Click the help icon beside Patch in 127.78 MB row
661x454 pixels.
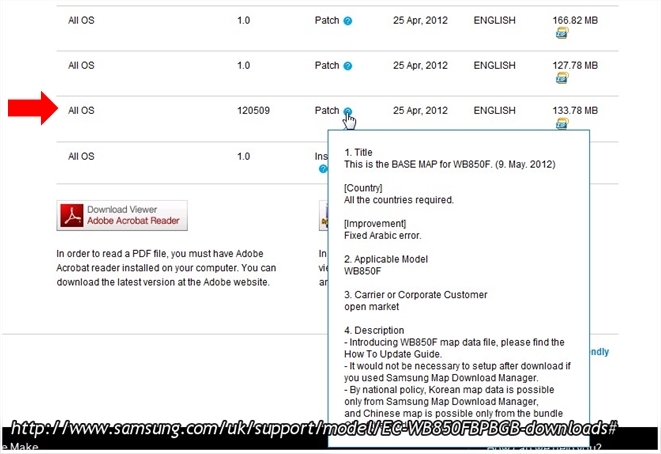click(x=348, y=66)
